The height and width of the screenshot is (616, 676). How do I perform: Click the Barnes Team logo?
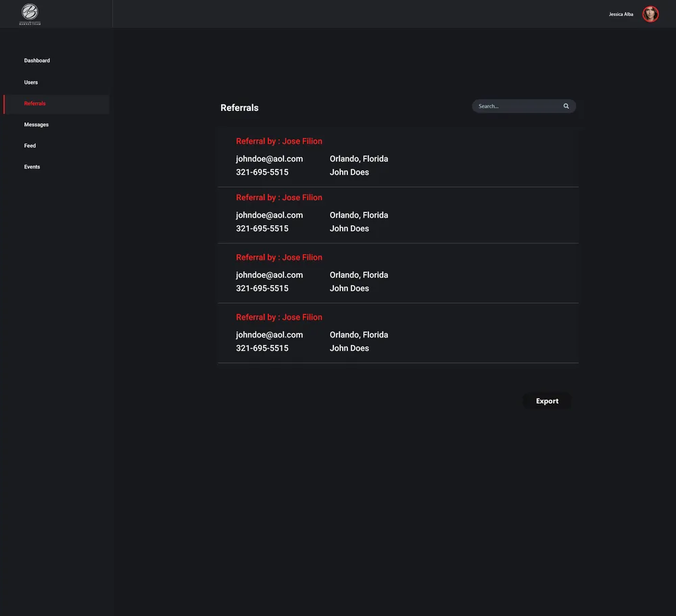coord(30,14)
